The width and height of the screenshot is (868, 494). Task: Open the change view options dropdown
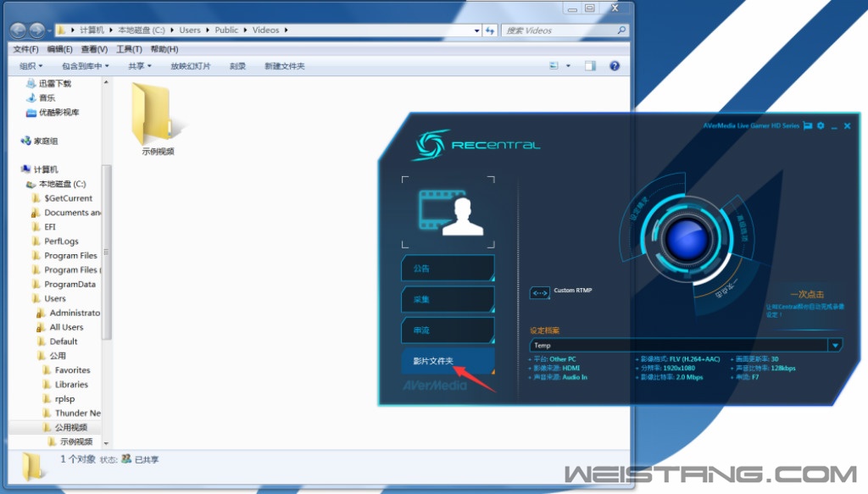(569, 66)
